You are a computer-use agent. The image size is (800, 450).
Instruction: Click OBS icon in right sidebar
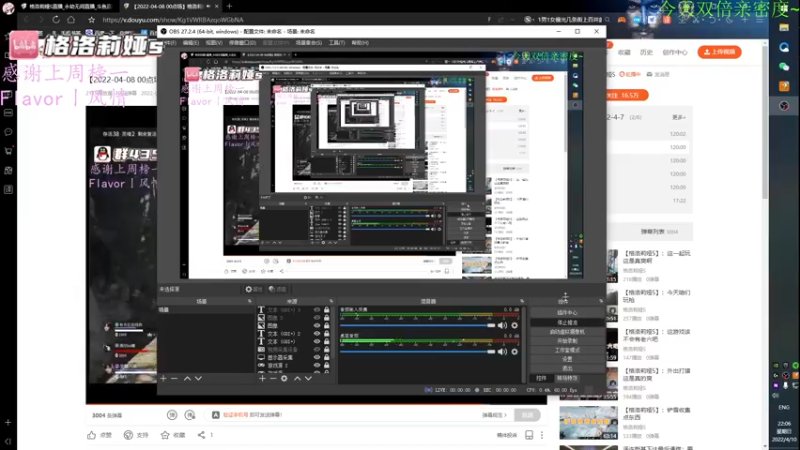click(784, 106)
